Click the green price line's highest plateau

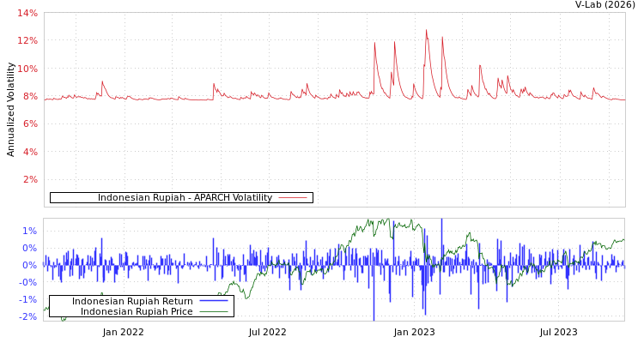378,223
